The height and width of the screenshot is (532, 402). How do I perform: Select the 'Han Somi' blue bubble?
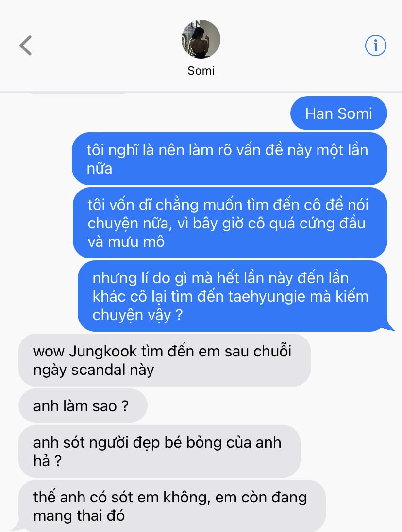[338, 113]
